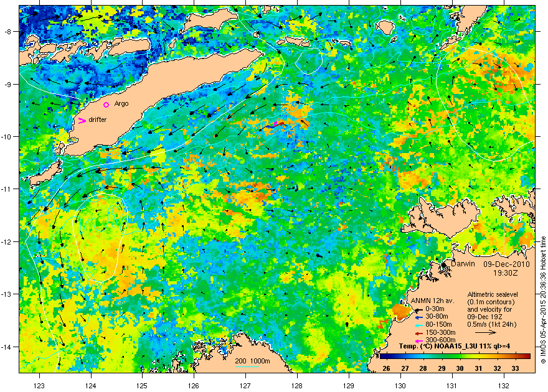Click the '09-Dec-2010' date text

[x=506, y=264]
